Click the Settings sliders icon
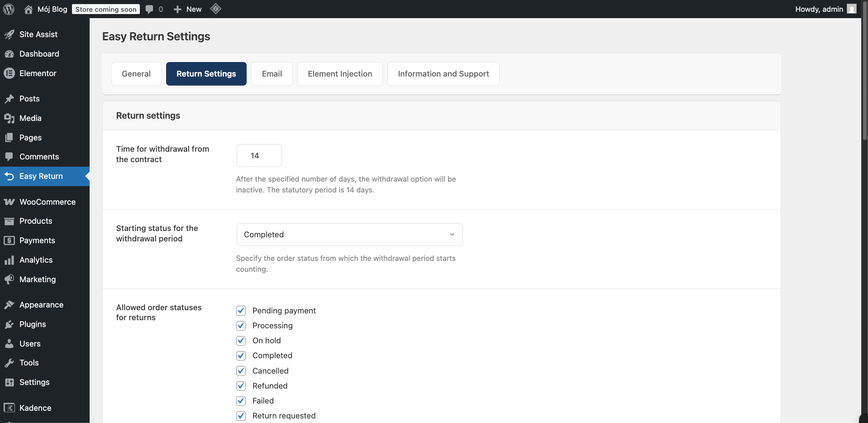868x423 pixels. click(x=9, y=382)
